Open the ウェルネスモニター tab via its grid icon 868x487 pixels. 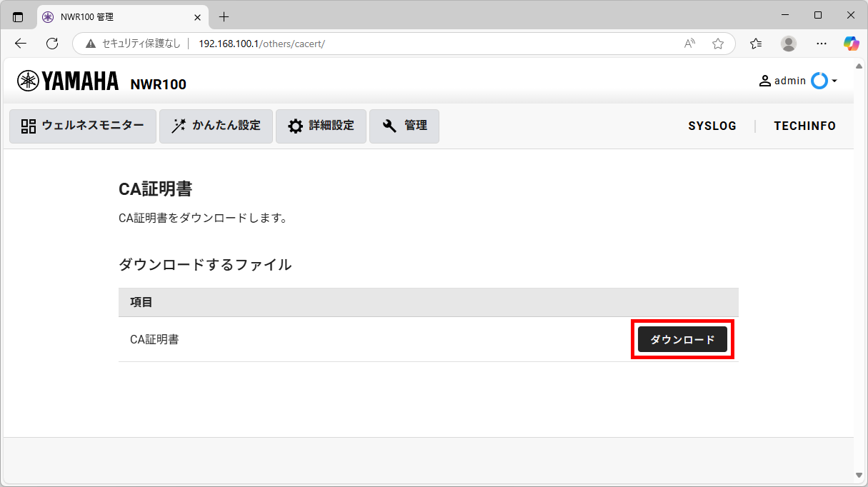27,126
